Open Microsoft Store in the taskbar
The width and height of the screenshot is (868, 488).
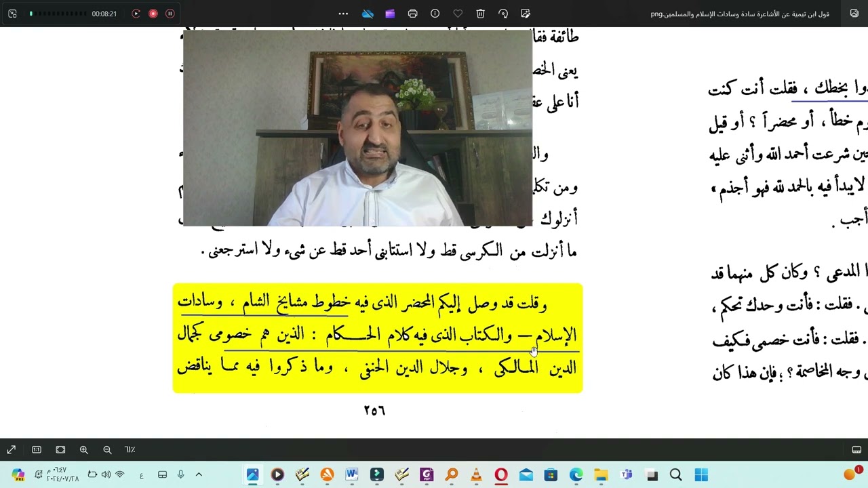(551, 475)
